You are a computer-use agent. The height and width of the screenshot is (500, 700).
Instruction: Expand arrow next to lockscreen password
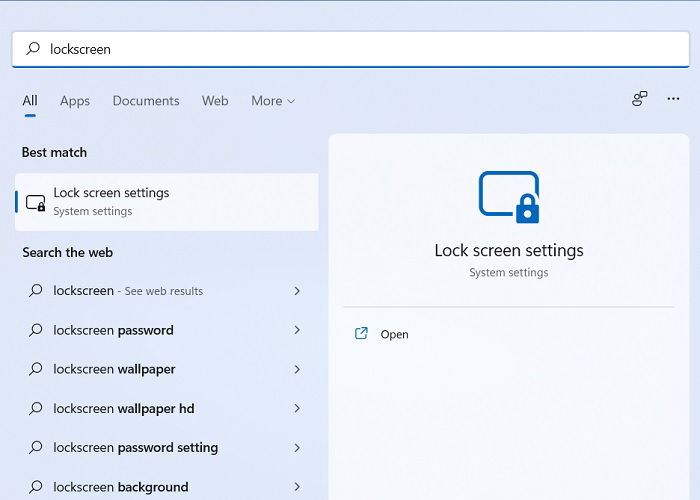point(297,330)
